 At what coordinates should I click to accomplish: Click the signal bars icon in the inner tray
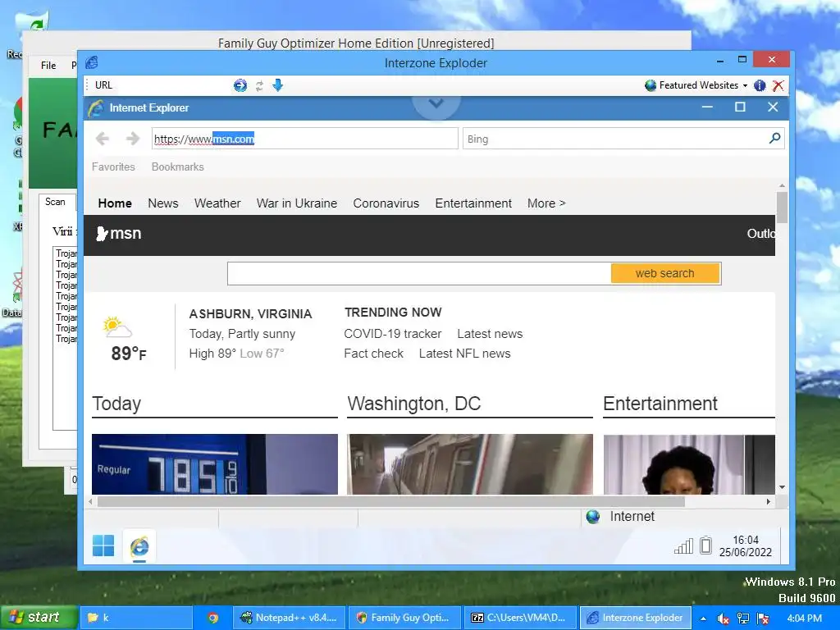(683, 546)
